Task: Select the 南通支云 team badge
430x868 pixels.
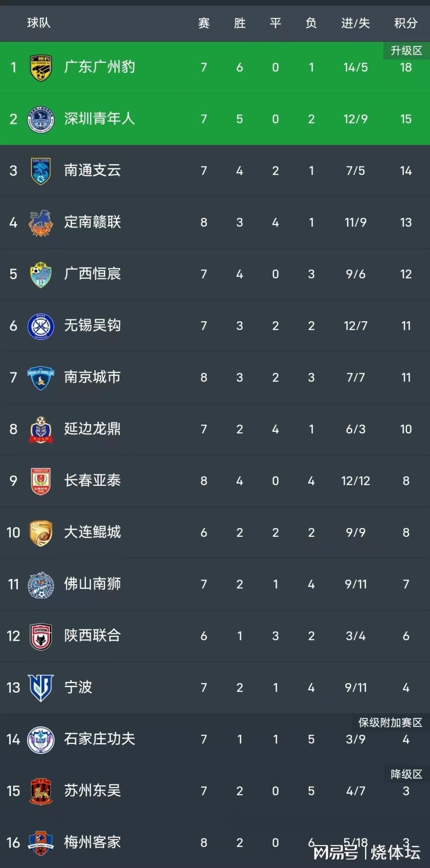Action: pos(41,171)
